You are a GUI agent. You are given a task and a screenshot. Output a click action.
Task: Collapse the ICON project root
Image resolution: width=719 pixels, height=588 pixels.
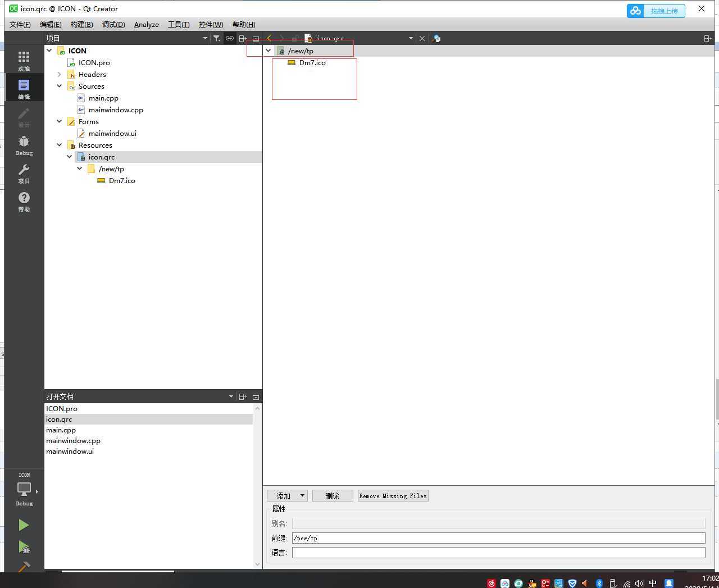pos(49,51)
